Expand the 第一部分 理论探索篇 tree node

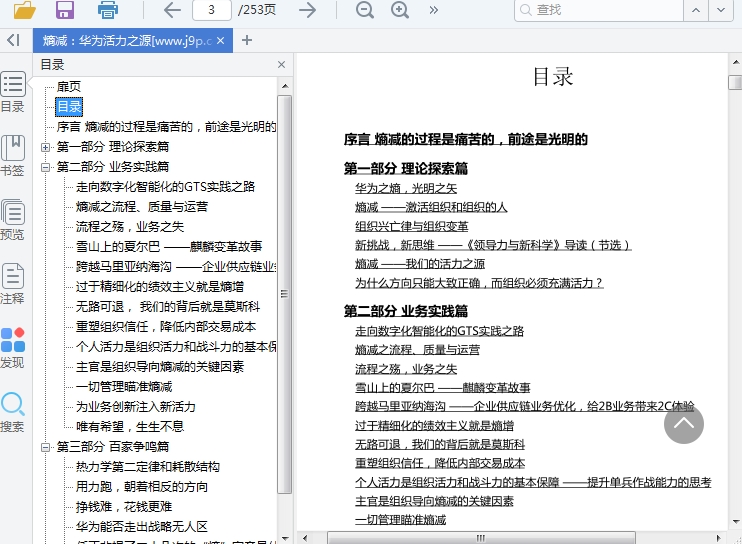click(46, 147)
